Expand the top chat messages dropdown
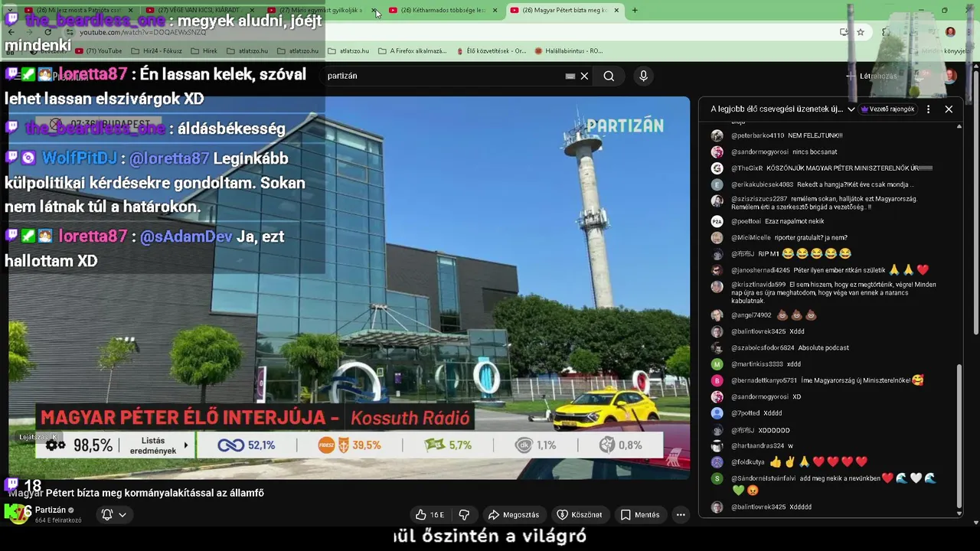Screen dimensions: 980x551 782,109
